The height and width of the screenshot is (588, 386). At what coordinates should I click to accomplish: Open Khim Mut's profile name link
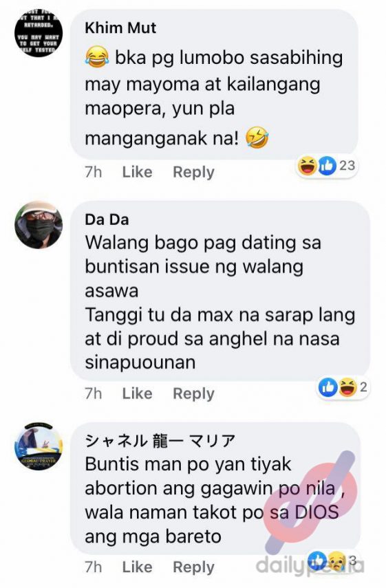pyautogui.click(x=120, y=28)
